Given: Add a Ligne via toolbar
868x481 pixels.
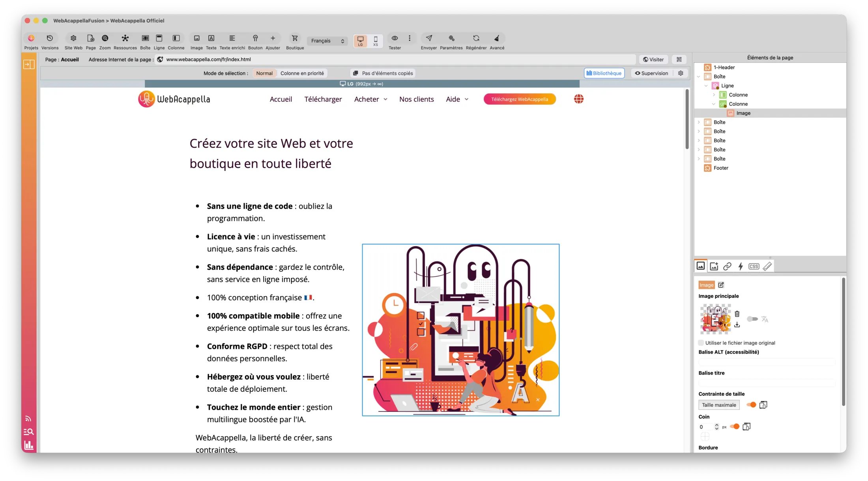Looking at the screenshot, I should (x=159, y=38).
